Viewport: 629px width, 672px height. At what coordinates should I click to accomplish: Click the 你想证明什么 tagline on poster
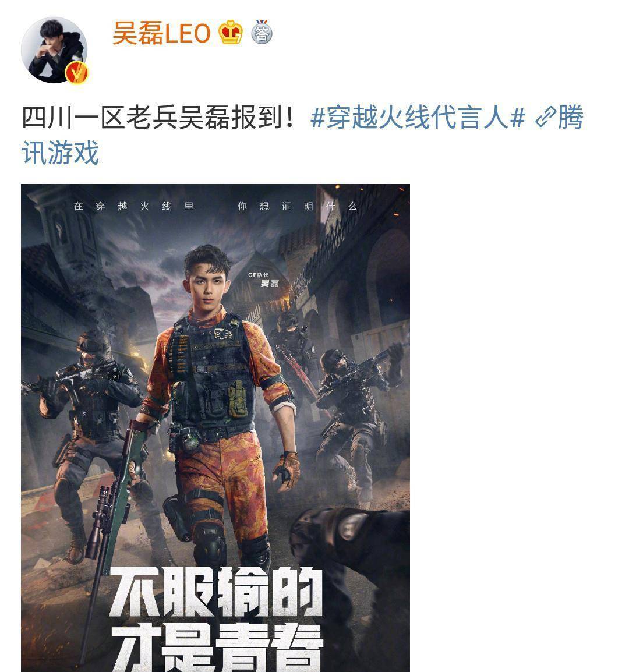click(297, 207)
